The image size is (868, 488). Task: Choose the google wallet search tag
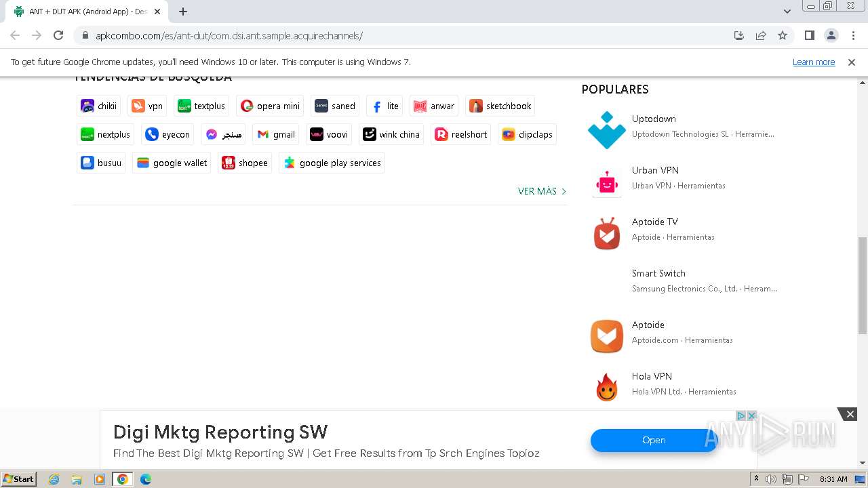[x=172, y=163]
